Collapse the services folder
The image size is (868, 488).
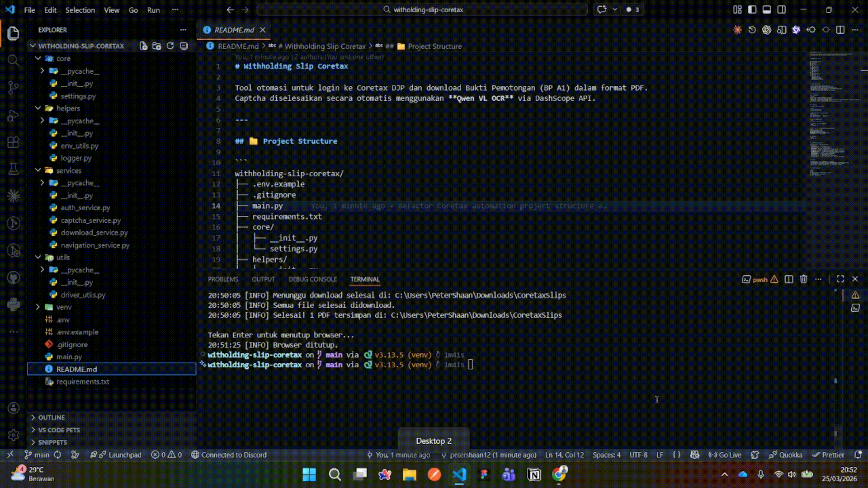tap(68, 170)
